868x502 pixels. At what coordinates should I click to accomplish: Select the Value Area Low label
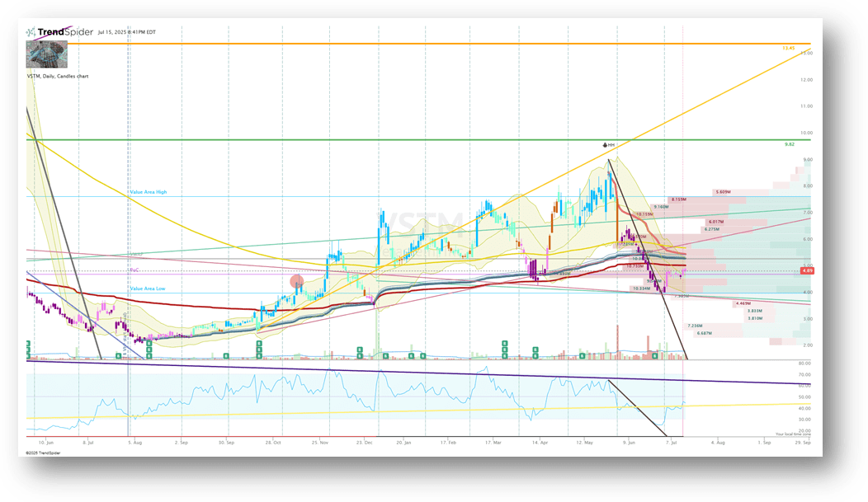coord(147,289)
